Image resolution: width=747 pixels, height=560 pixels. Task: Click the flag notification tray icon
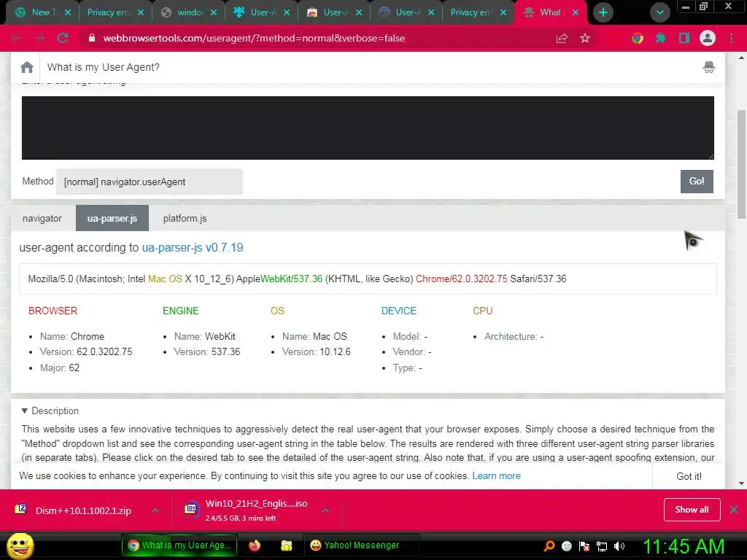pos(584,546)
